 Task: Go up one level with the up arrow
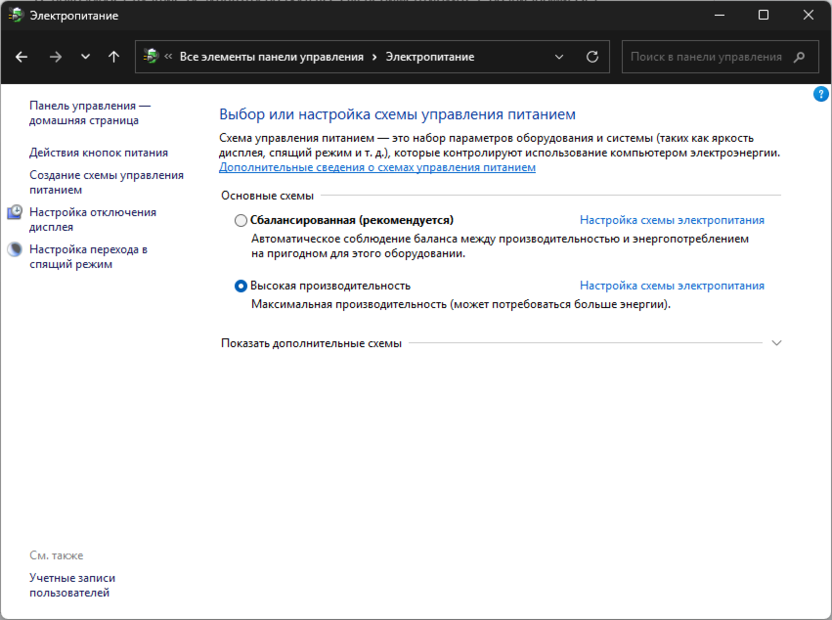114,57
